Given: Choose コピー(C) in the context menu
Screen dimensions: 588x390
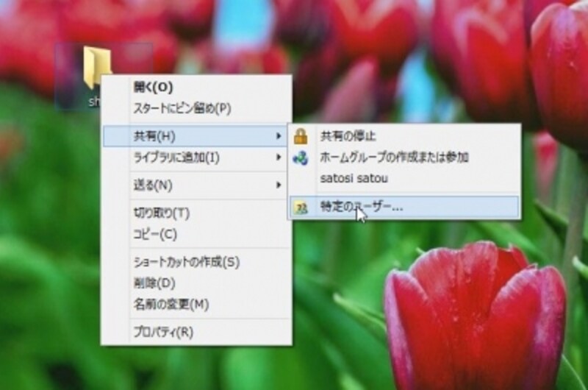Looking at the screenshot, I should [197, 234].
